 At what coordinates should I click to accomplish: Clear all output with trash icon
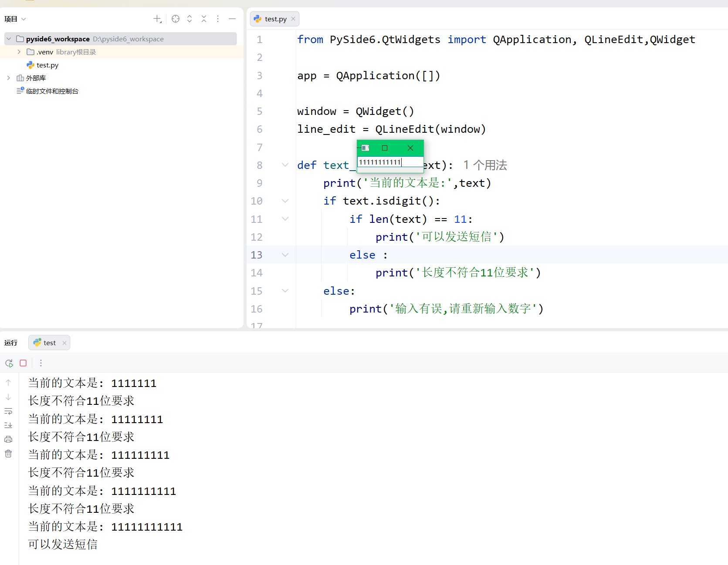point(8,453)
